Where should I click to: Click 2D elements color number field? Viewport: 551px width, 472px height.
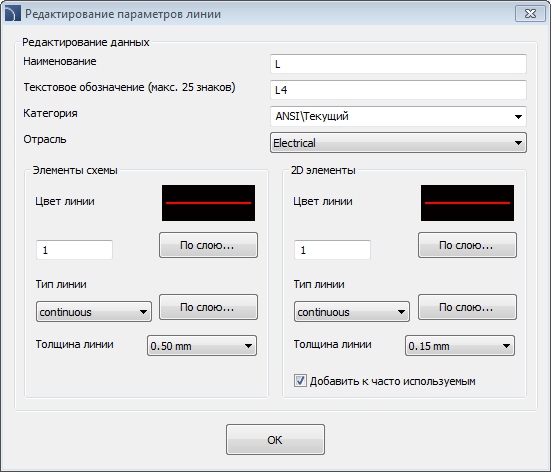coord(332,250)
